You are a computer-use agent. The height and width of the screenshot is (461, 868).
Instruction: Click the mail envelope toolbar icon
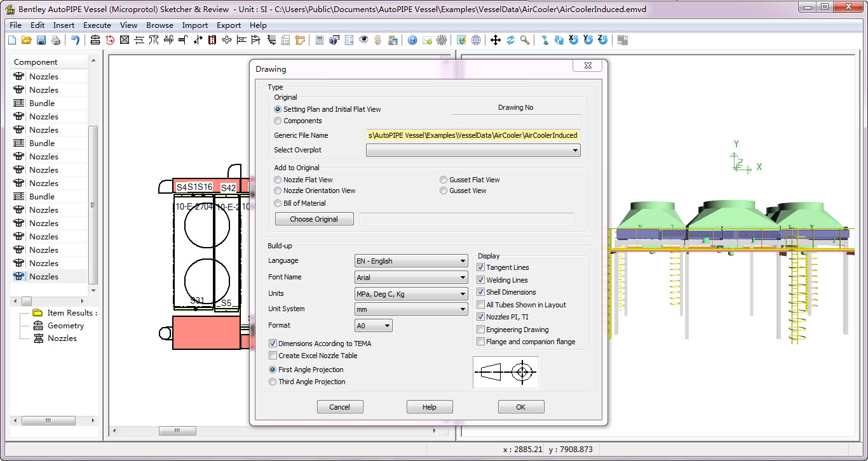click(x=427, y=40)
